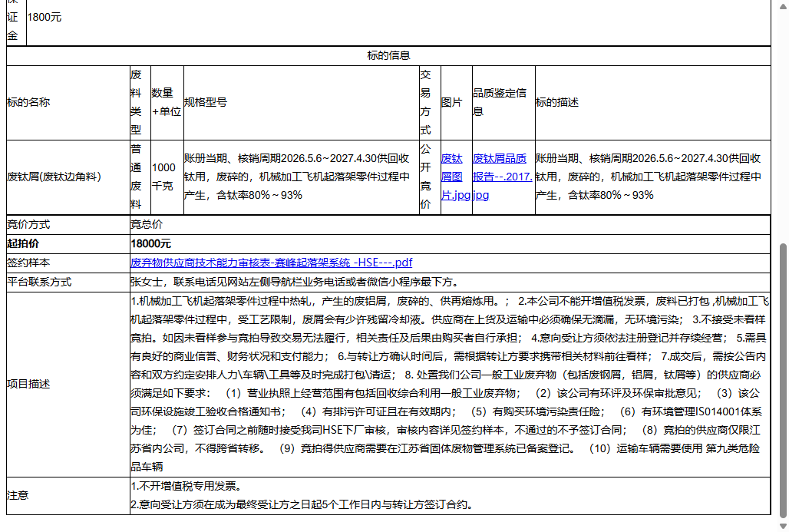Open the 废钛屑图片.jpg image link
Viewport: 789px width, 532px height.
coord(456,177)
